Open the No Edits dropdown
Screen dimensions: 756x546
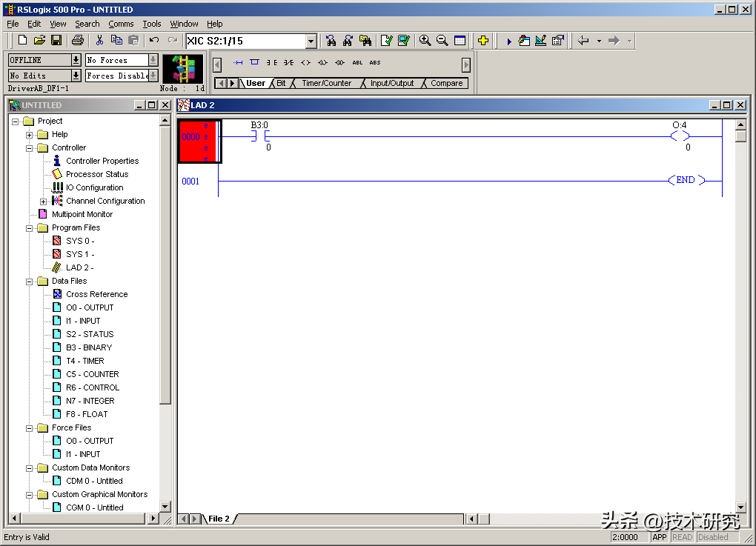pyautogui.click(x=76, y=76)
